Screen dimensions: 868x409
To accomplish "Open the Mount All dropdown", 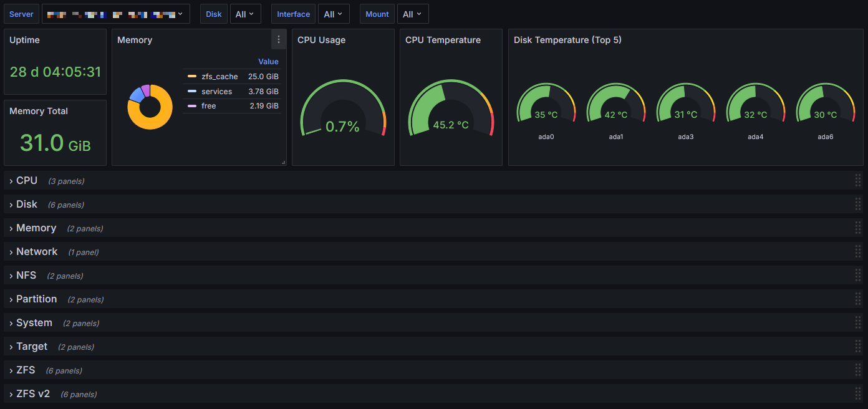I will coord(413,14).
